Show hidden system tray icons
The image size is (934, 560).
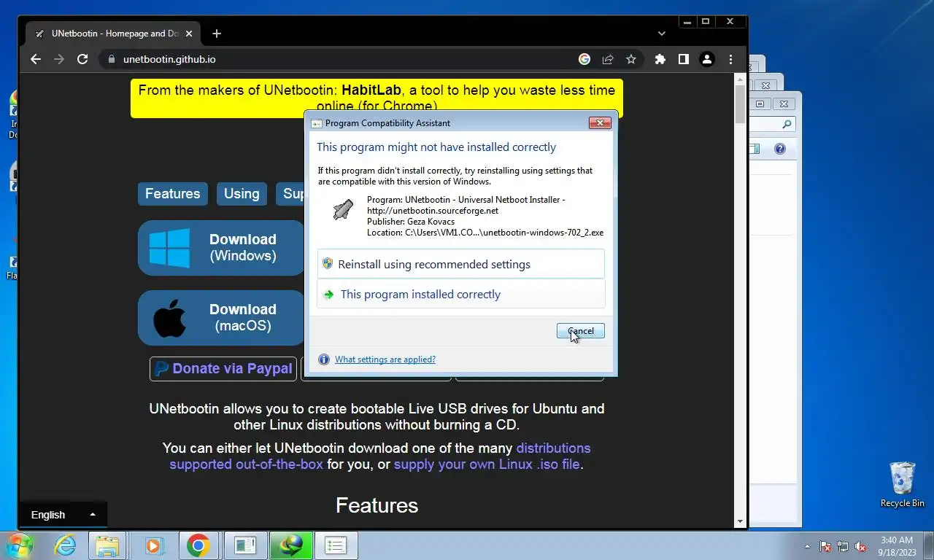[x=807, y=546]
